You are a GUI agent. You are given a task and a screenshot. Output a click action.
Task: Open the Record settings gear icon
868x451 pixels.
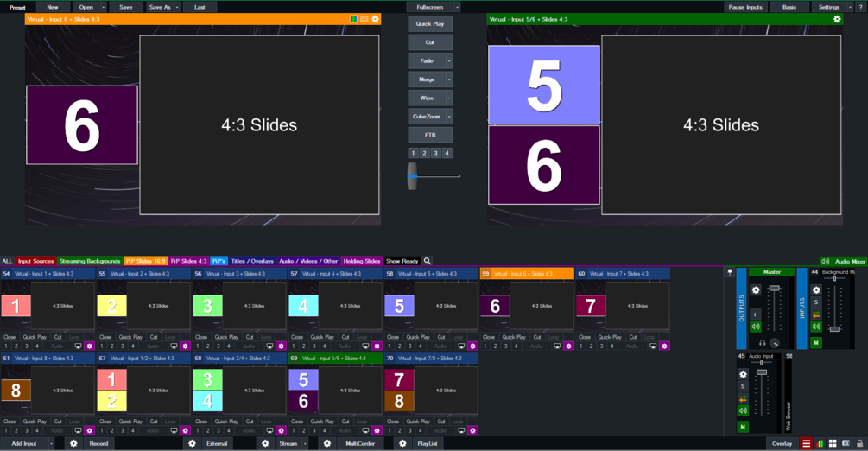(73, 444)
